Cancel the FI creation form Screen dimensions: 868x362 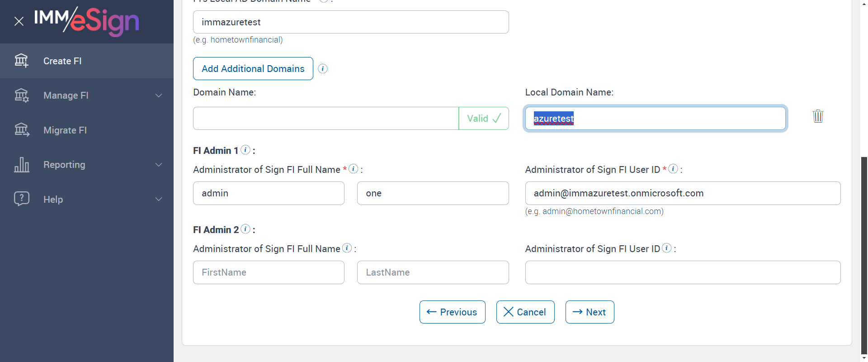coord(525,312)
